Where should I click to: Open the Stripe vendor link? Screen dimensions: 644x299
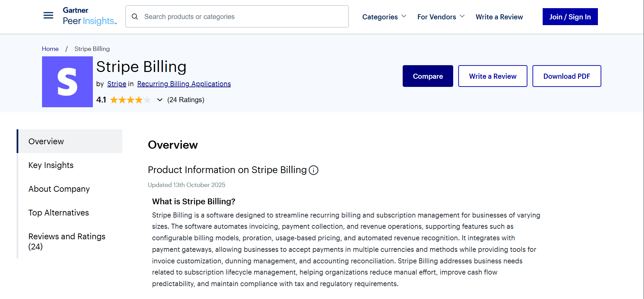(117, 84)
